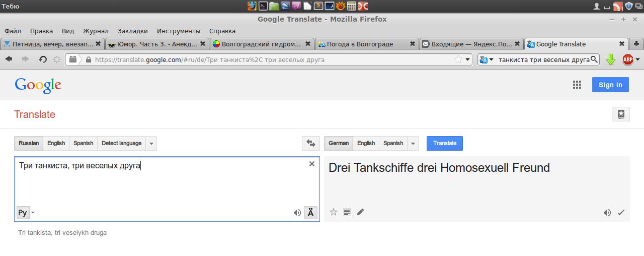Image resolution: width=644 pixels, height=256 pixels.
Task: Open the Правка menu
Action: pyautogui.click(x=41, y=31)
